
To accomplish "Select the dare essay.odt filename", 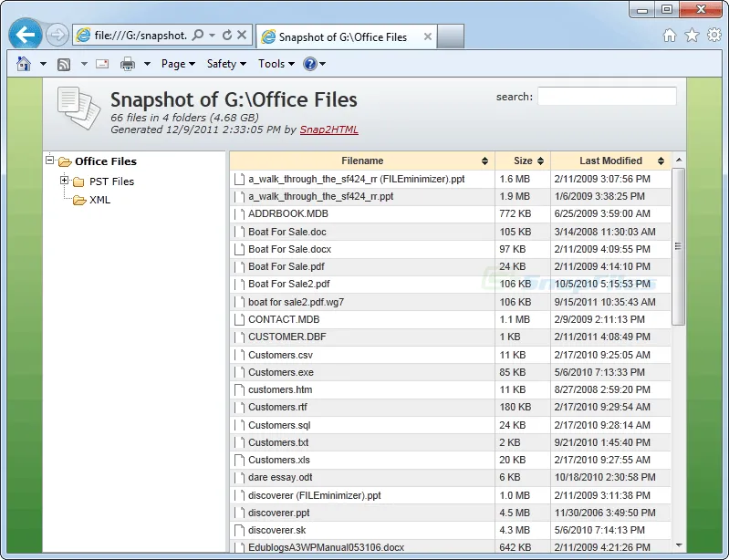I will (280, 477).
